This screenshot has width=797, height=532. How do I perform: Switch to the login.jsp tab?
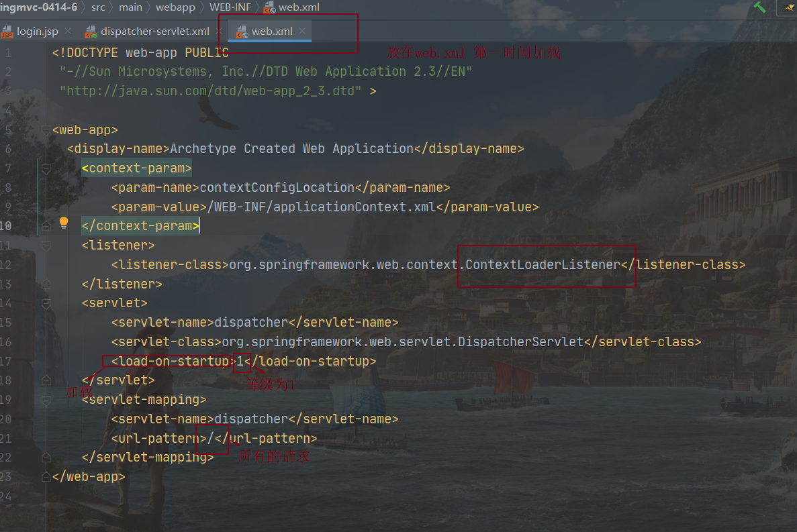click(37, 31)
